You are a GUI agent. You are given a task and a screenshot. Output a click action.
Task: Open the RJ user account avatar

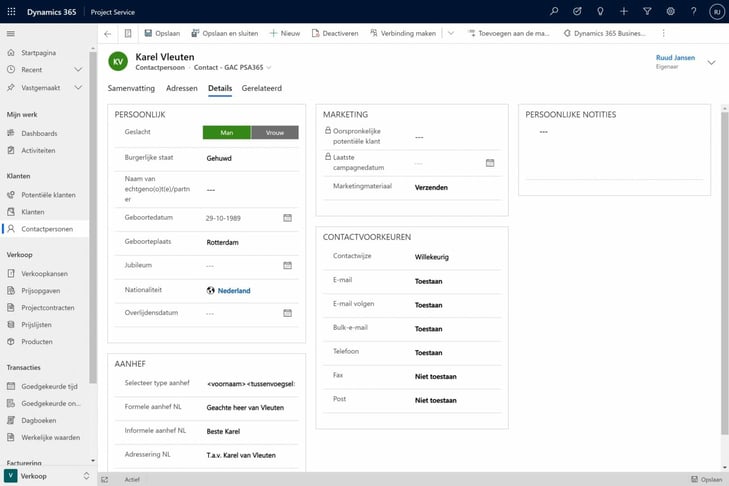tap(716, 12)
